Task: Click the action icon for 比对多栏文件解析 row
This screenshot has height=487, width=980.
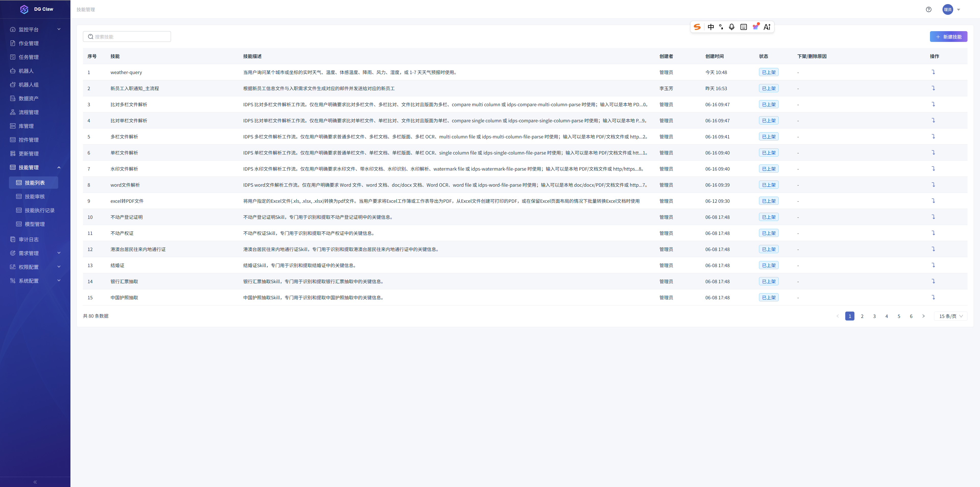Action: pyautogui.click(x=933, y=104)
